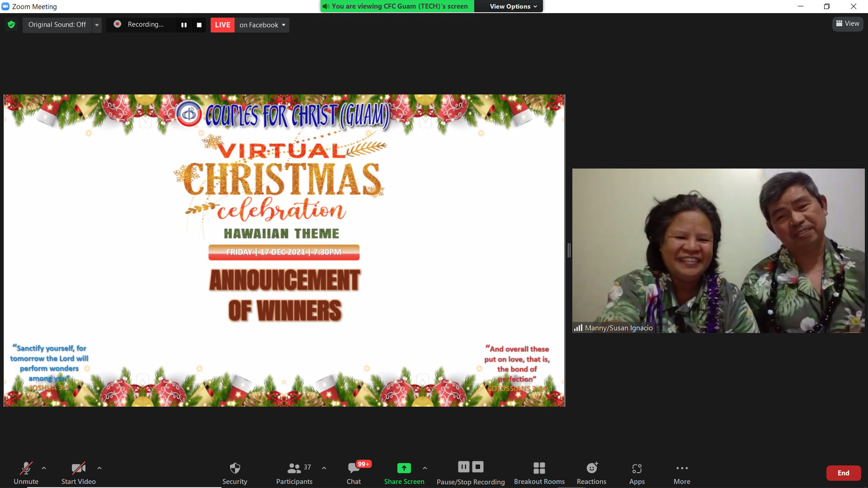Click the red recording indicator icon
This screenshot has width=868, height=488.
[117, 24]
